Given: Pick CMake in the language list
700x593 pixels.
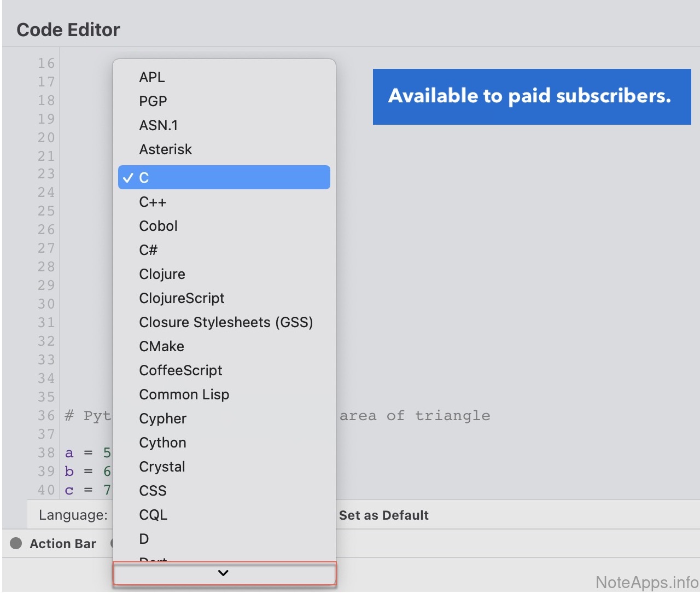Looking at the screenshot, I should 162,346.
